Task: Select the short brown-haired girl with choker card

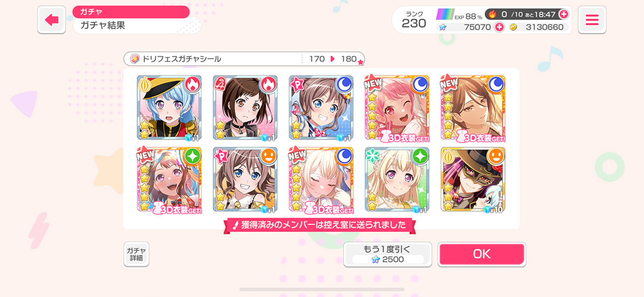Action: coord(245,108)
